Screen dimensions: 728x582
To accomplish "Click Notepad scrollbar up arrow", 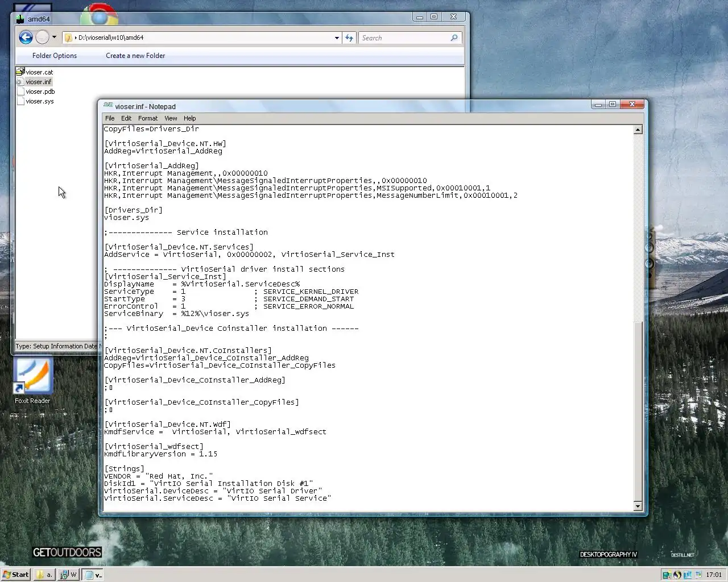I will [x=638, y=130].
